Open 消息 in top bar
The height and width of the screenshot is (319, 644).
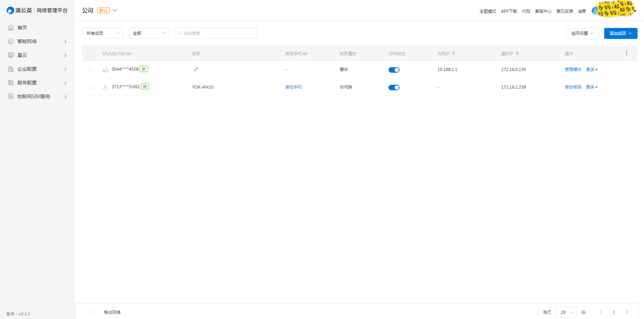[x=582, y=11]
